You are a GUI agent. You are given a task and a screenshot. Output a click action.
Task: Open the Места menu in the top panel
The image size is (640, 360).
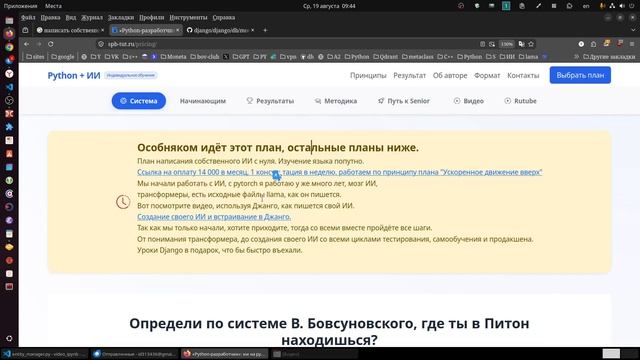pos(53,6)
